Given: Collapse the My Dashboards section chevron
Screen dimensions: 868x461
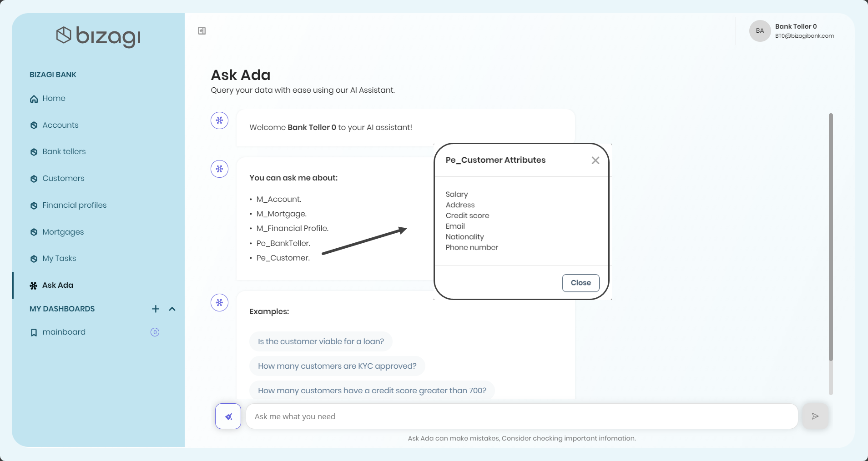Looking at the screenshot, I should [172, 309].
